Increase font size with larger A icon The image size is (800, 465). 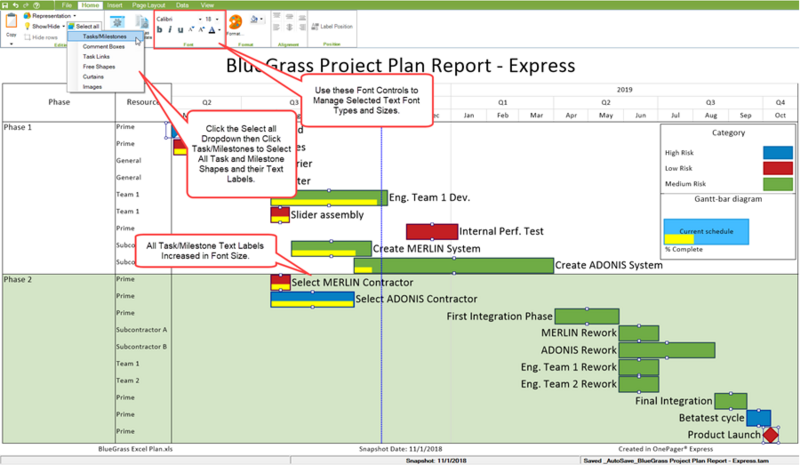(201, 30)
